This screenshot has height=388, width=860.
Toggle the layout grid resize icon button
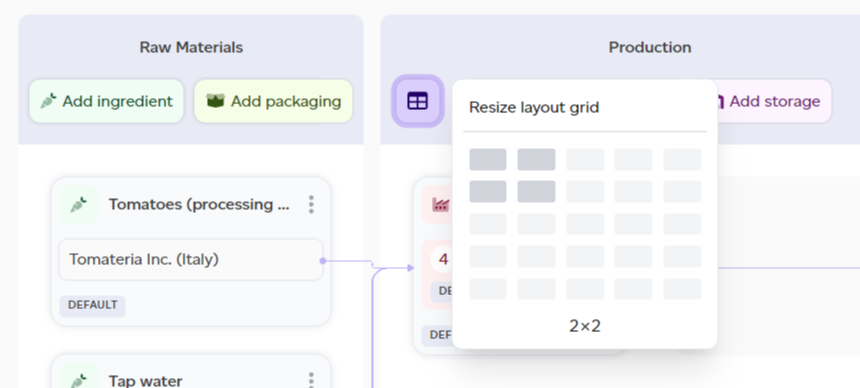point(417,101)
